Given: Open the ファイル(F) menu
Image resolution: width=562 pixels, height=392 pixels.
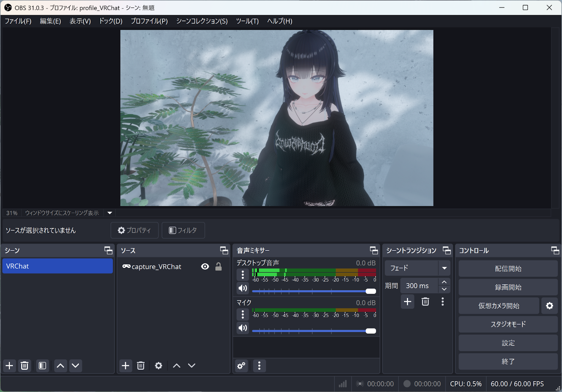Looking at the screenshot, I should coord(18,21).
